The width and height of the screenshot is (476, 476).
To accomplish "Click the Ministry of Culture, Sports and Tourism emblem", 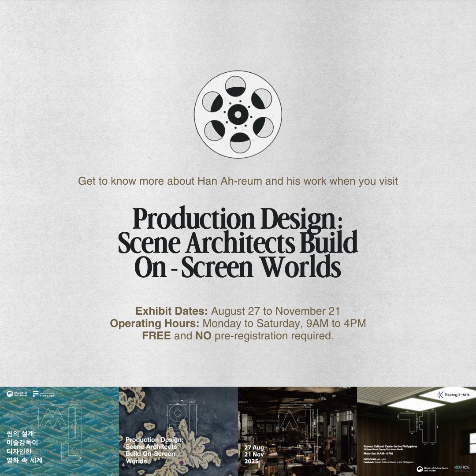I will [420, 469].
